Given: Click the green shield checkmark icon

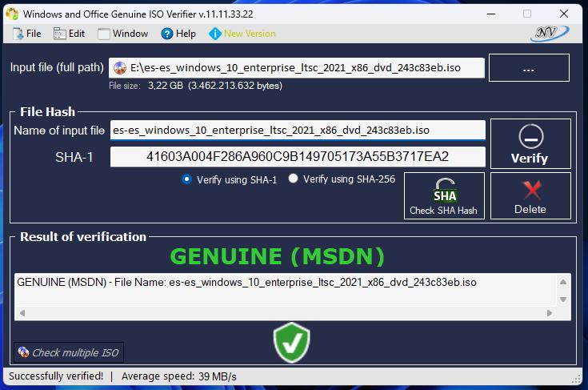Looking at the screenshot, I should [292, 343].
